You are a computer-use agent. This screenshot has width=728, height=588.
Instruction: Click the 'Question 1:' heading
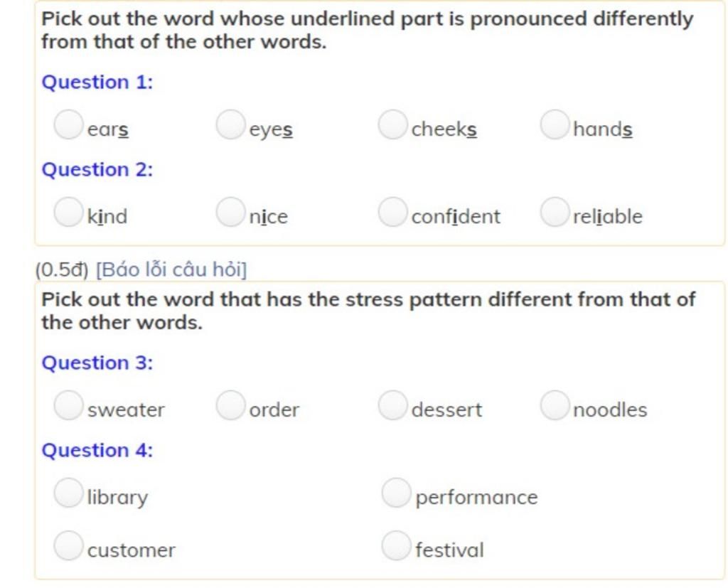pos(97,82)
